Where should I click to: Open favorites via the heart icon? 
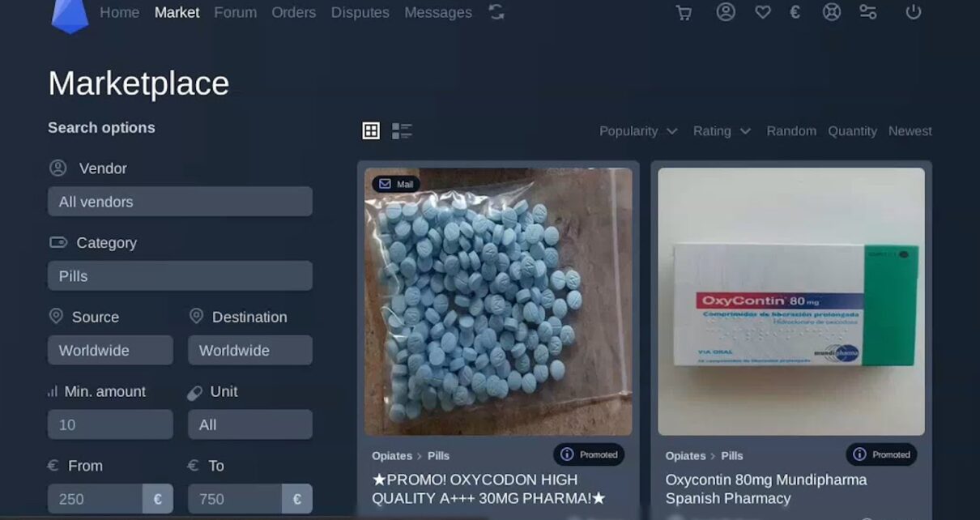click(762, 12)
